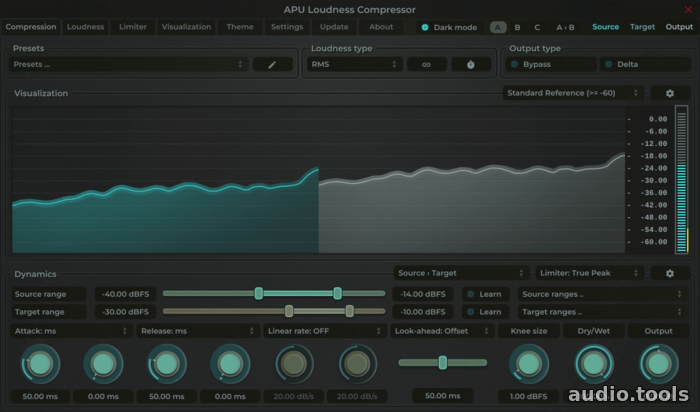This screenshot has height=412, width=700.
Task: Click second Linear rate knob
Action: pyautogui.click(x=357, y=364)
